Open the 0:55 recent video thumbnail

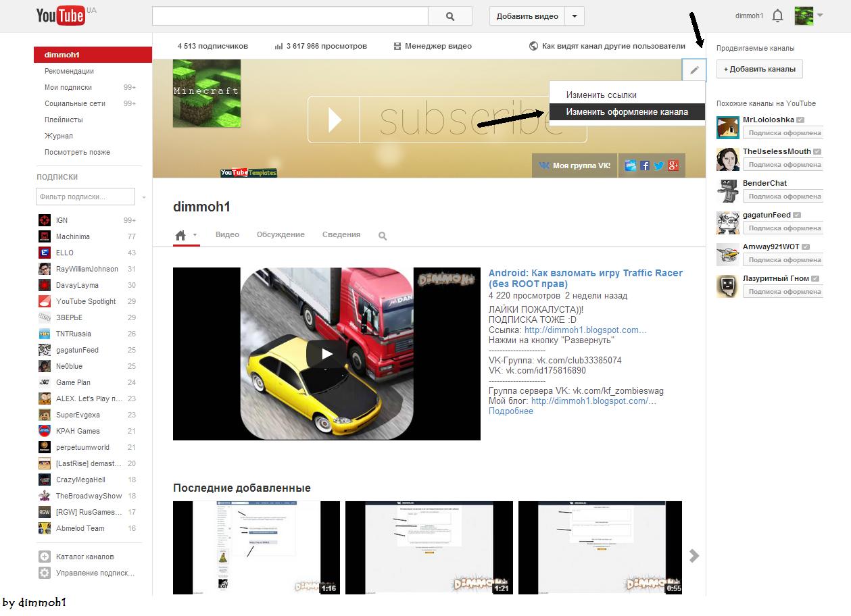[x=600, y=548]
